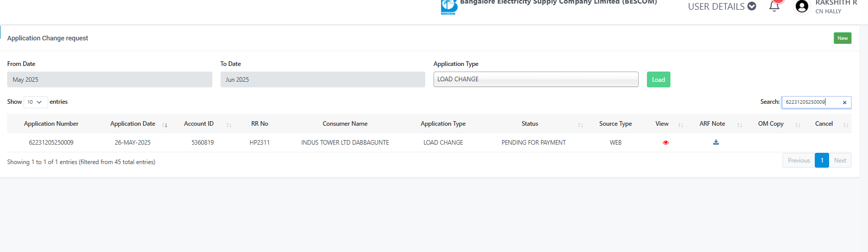Click the Next page button
The width and height of the screenshot is (868, 252).
840,160
